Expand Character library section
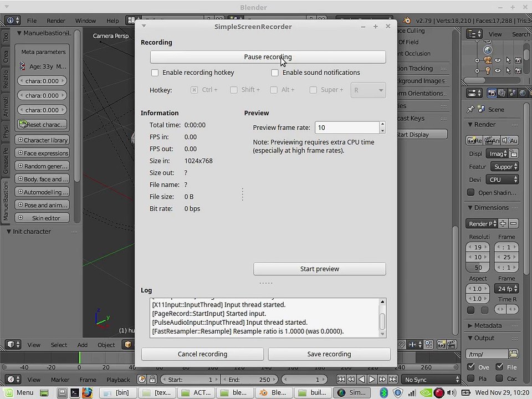Viewport: 532px width, 399px height. coord(43,140)
